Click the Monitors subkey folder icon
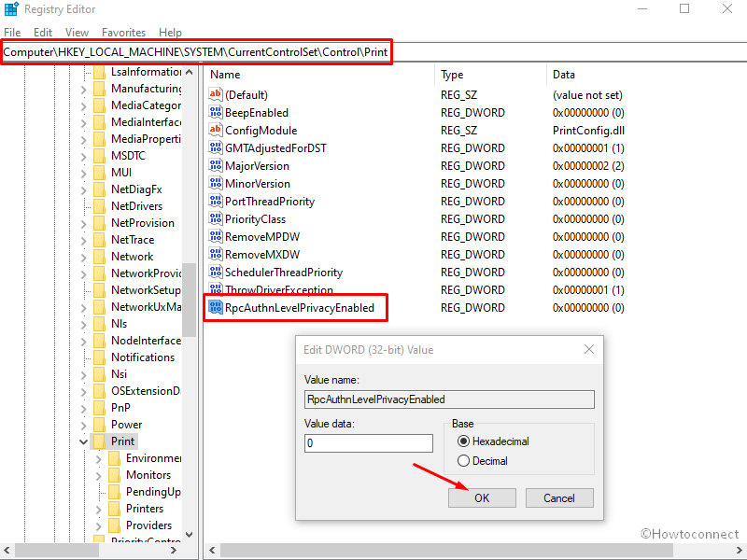 [x=114, y=475]
